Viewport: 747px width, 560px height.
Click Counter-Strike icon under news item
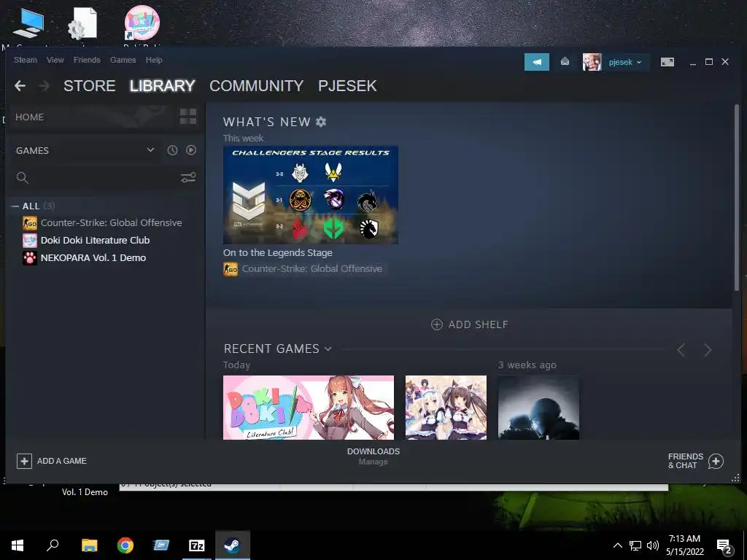point(231,269)
